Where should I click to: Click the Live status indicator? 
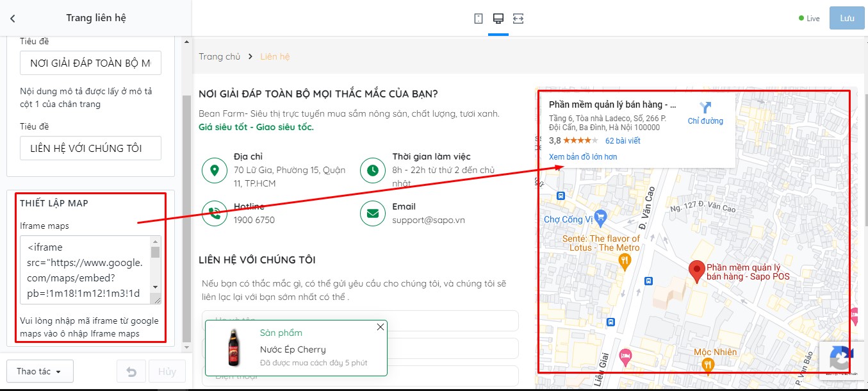tap(809, 19)
